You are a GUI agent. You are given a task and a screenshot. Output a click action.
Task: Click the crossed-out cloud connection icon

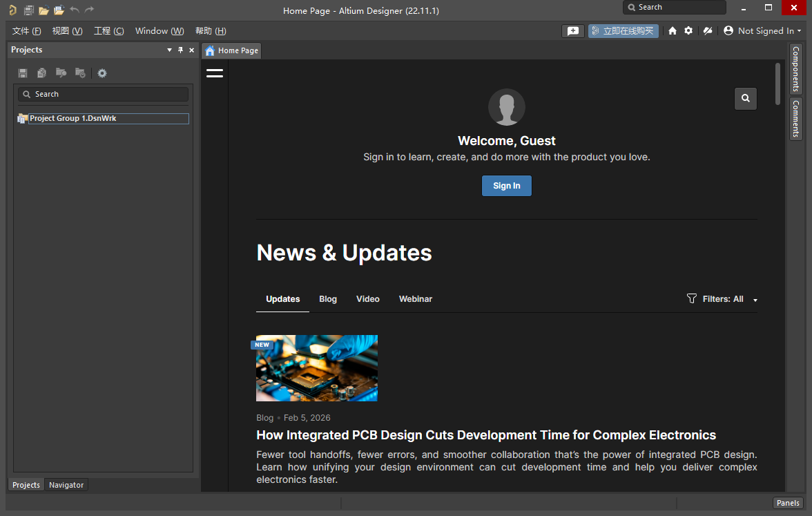pos(707,31)
